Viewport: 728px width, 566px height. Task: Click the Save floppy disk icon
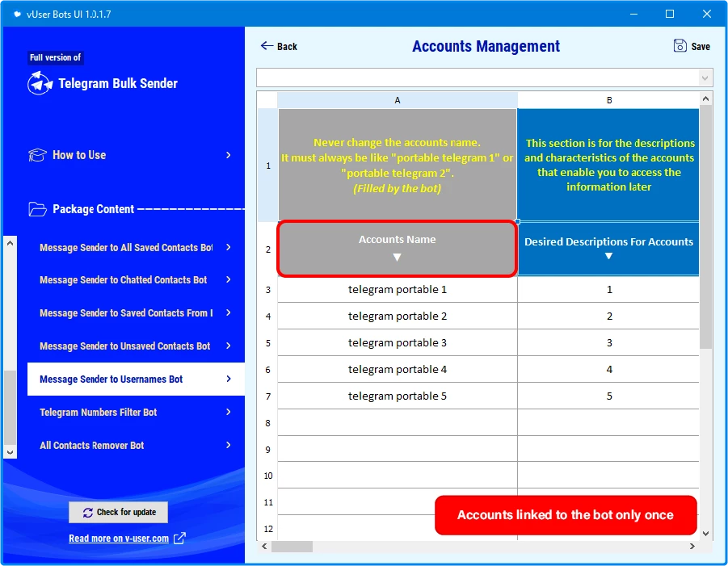pos(680,45)
